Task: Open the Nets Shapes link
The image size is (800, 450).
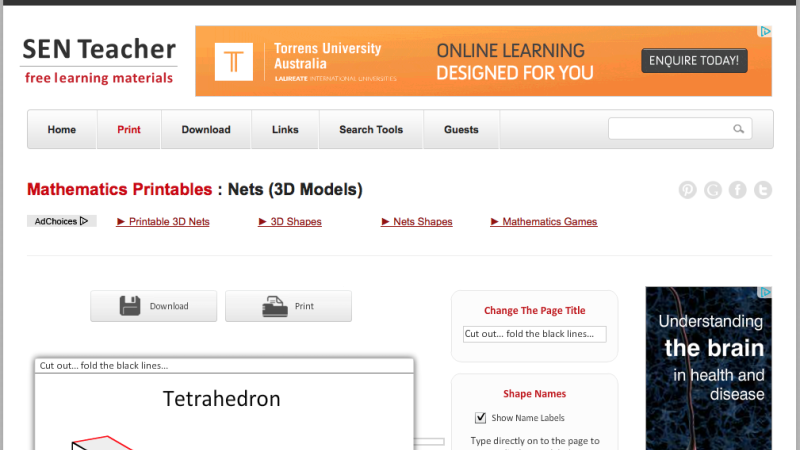Action: coord(417,221)
